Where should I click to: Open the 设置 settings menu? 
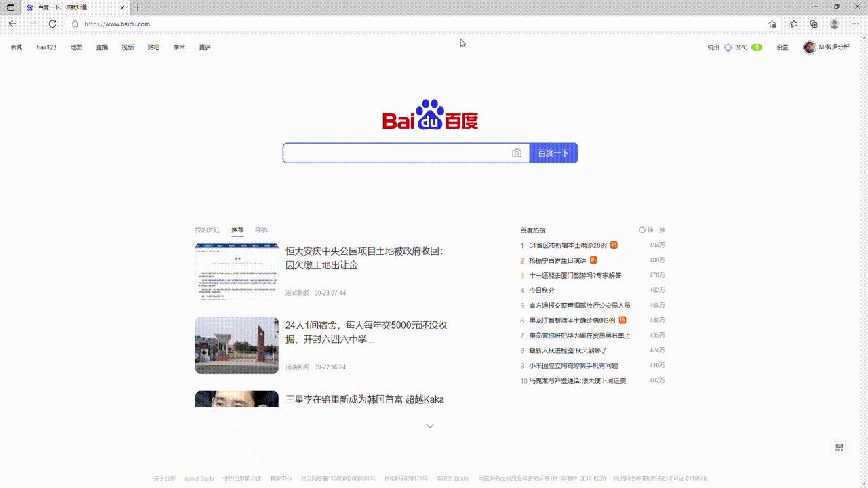point(783,47)
